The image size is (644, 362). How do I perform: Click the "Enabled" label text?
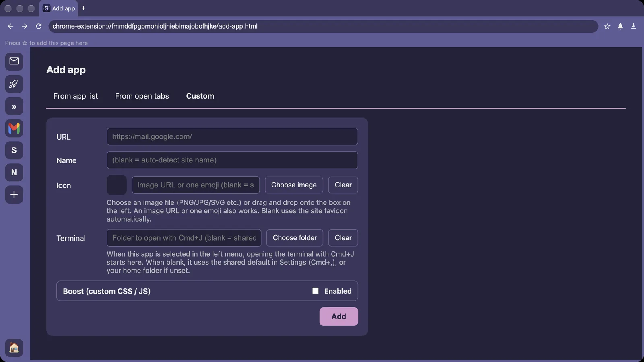[x=338, y=291]
